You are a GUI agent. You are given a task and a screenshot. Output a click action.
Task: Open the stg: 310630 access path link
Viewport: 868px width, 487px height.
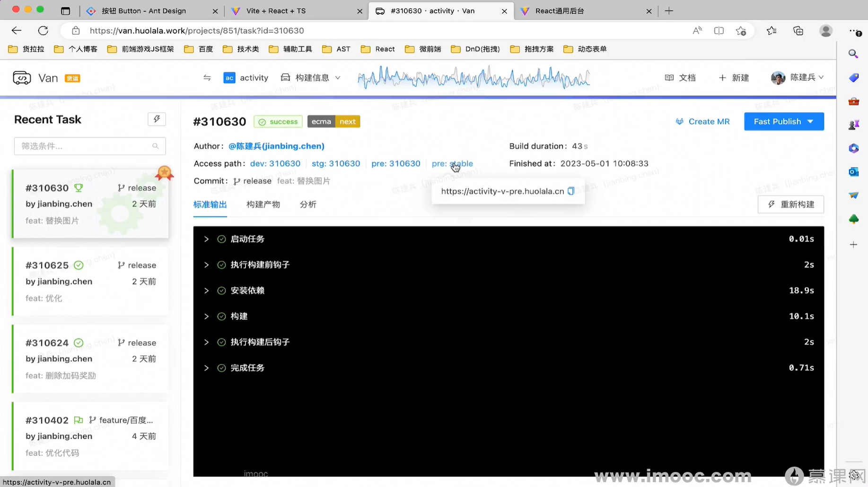pyautogui.click(x=336, y=163)
